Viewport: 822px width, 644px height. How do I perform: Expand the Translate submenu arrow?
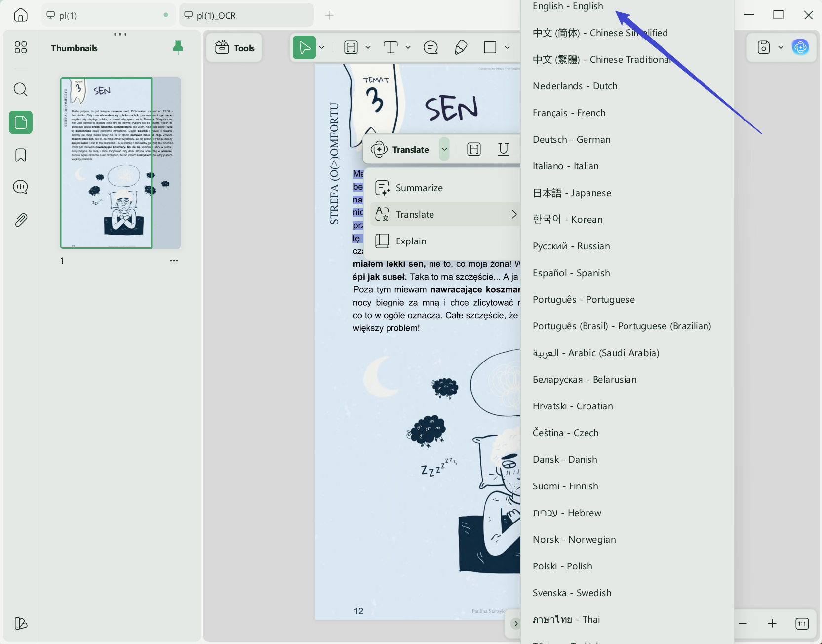click(514, 214)
